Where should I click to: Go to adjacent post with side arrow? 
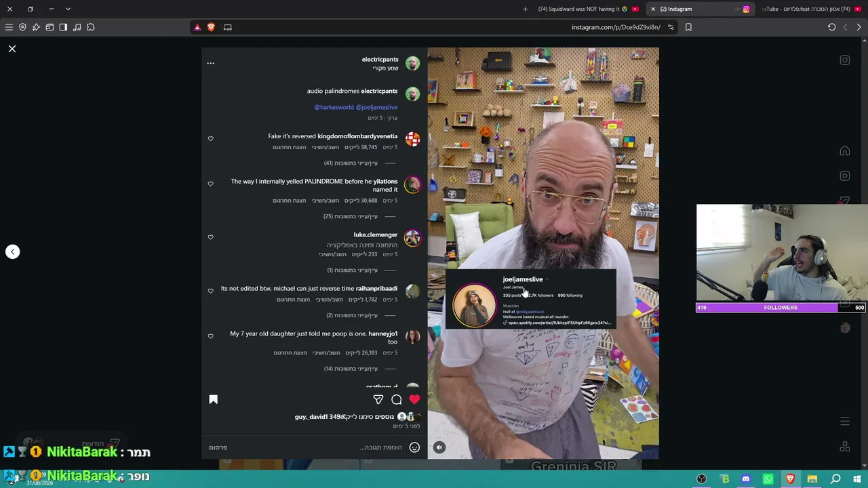point(12,251)
